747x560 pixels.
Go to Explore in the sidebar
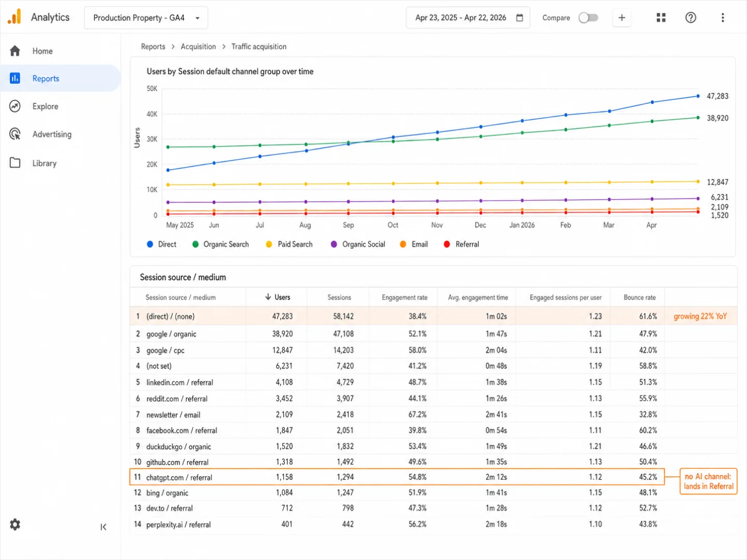(x=45, y=106)
